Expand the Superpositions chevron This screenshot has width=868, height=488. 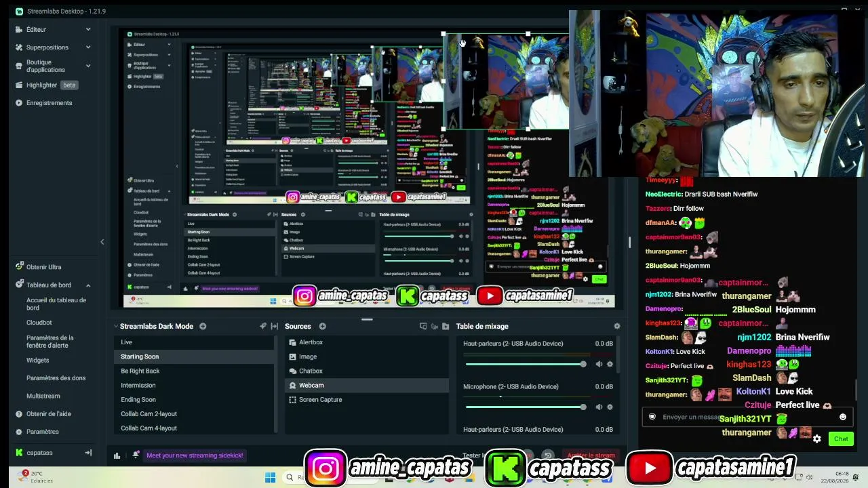pyautogui.click(x=88, y=47)
